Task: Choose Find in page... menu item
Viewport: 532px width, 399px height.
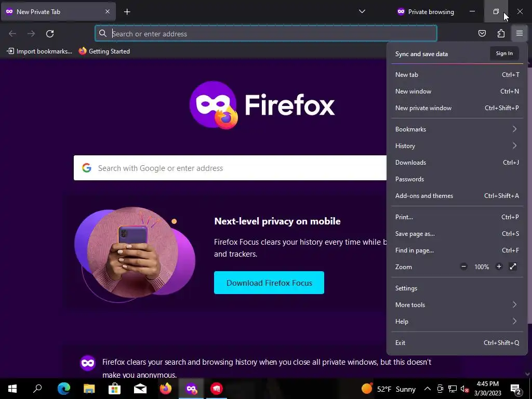Action: click(457, 250)
